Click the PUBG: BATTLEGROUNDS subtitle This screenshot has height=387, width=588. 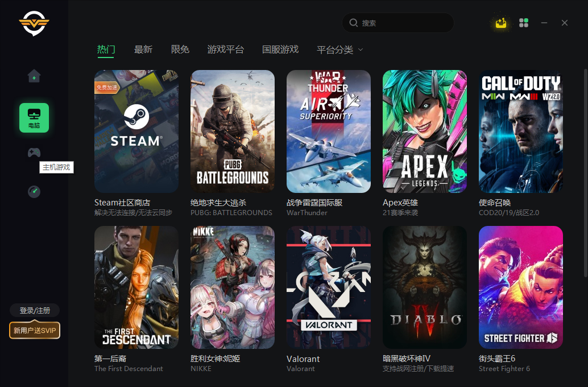(x=231, y=213)
